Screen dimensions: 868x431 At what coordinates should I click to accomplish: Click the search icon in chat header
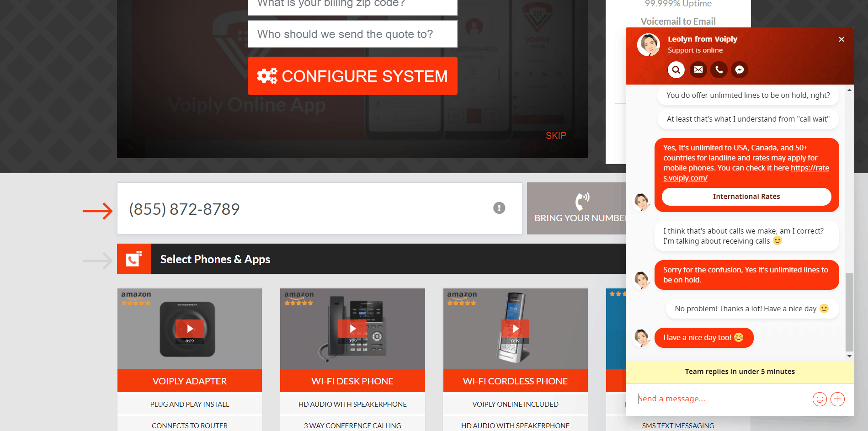(676, 70)
